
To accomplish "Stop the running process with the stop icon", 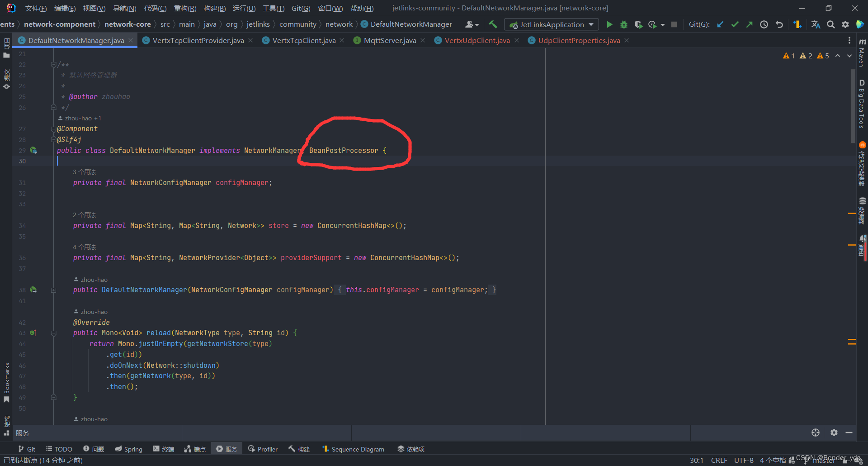I will [x=674, y=24].
